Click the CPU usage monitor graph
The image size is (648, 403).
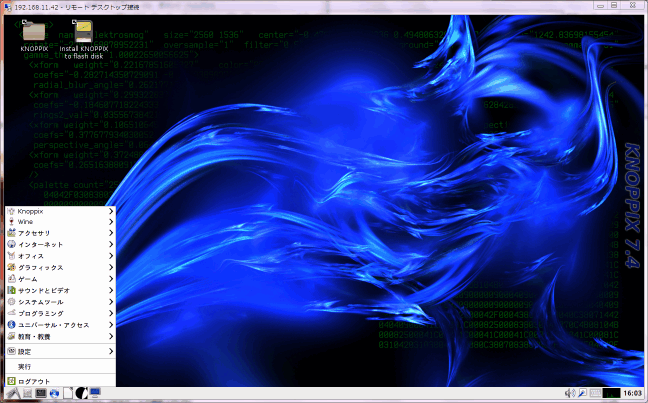pyautogui.click(x=611, y=393)
